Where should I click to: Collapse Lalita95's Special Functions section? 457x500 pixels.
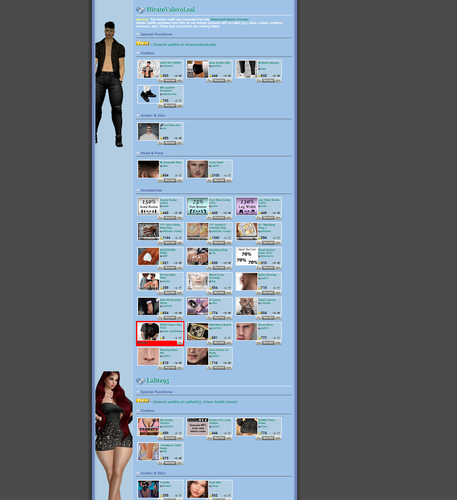pos(138,392)
